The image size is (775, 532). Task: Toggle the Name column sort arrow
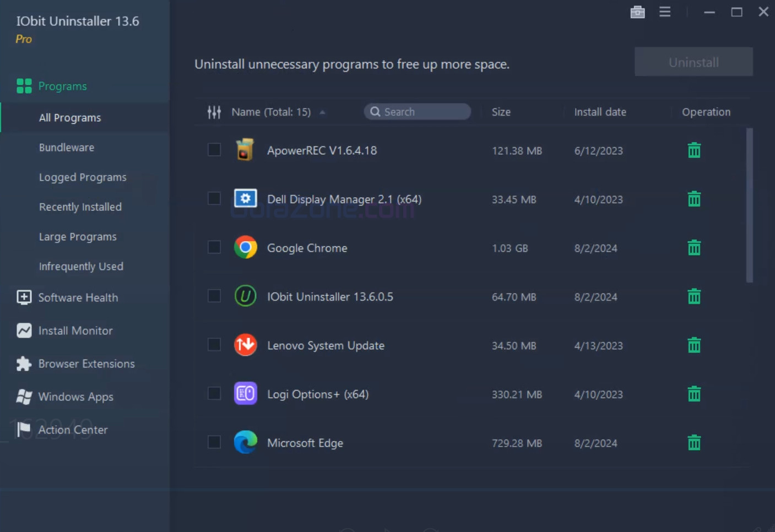click(323, 112)
